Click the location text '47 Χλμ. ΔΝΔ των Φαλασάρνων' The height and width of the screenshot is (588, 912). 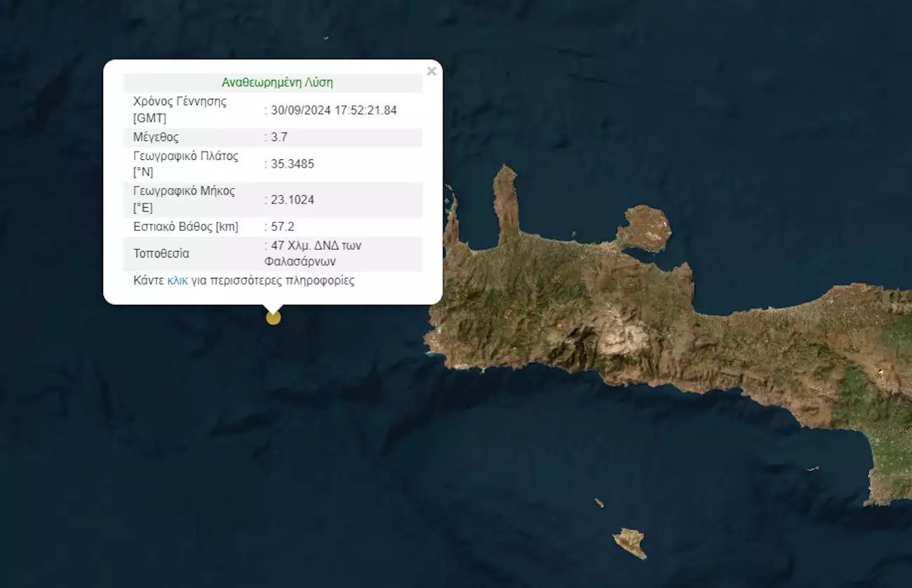(x=316, y=253)
